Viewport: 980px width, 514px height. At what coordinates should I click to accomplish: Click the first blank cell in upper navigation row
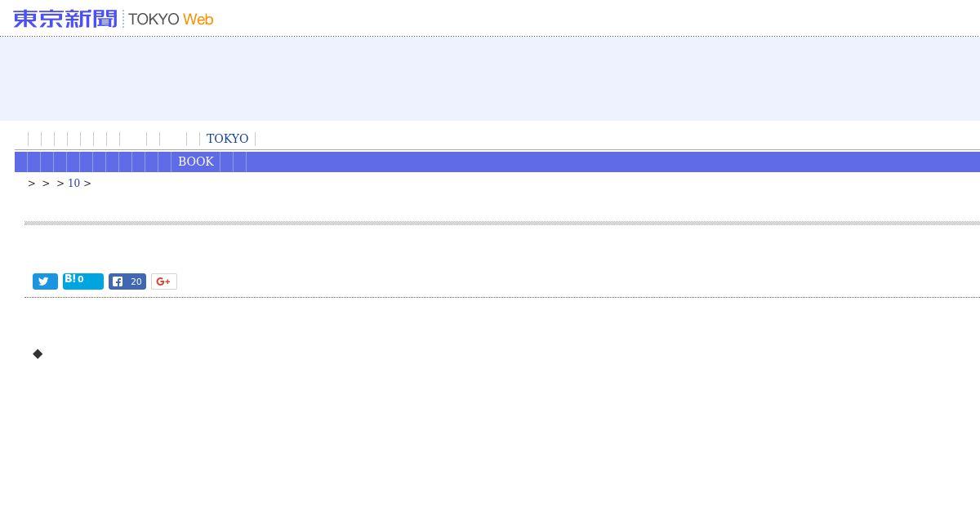click(34, 139)
